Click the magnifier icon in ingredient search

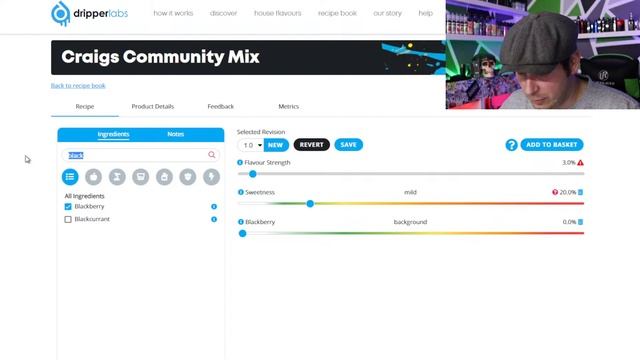point(211,155)
